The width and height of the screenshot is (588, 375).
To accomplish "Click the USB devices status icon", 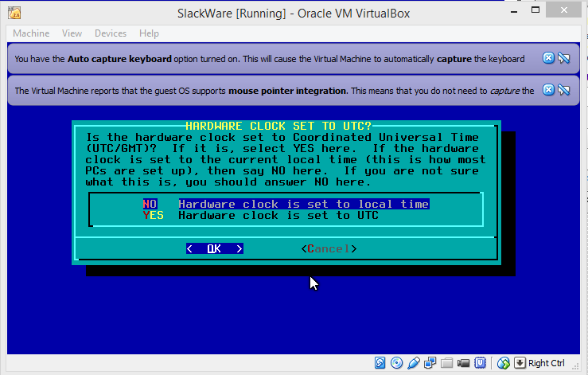I will coord(414,362).
